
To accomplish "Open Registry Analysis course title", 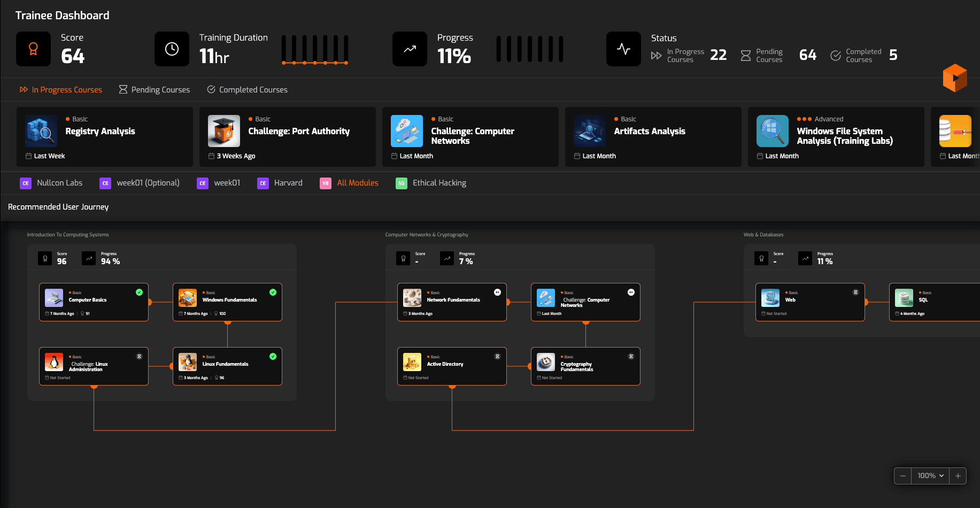I will (100, 131).
